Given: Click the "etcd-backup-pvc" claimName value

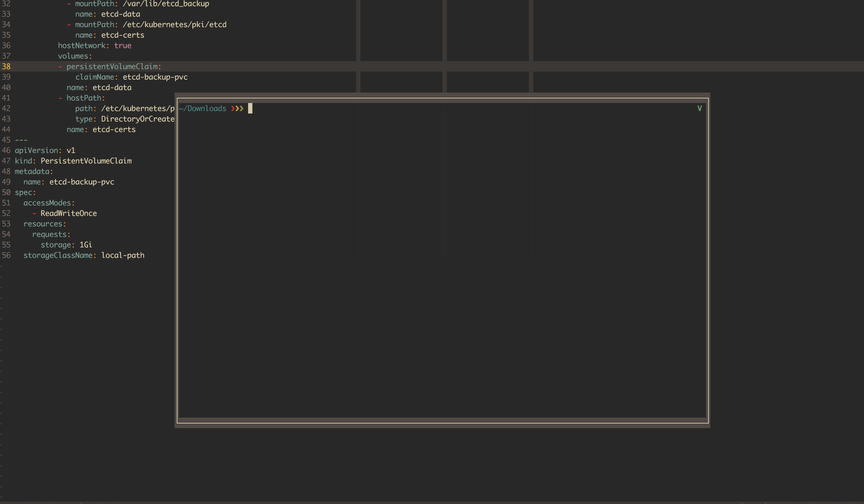Looking at the screenshot, I should 155,77.
